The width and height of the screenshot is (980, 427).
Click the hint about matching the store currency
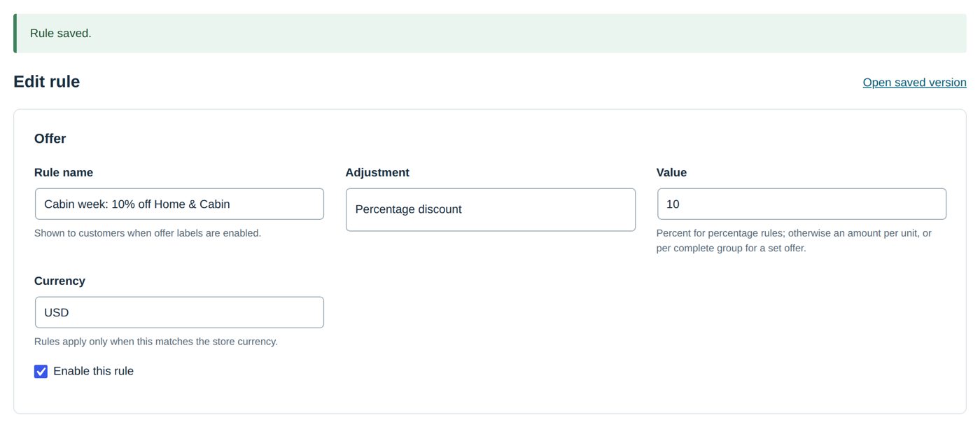coord(156,342)
